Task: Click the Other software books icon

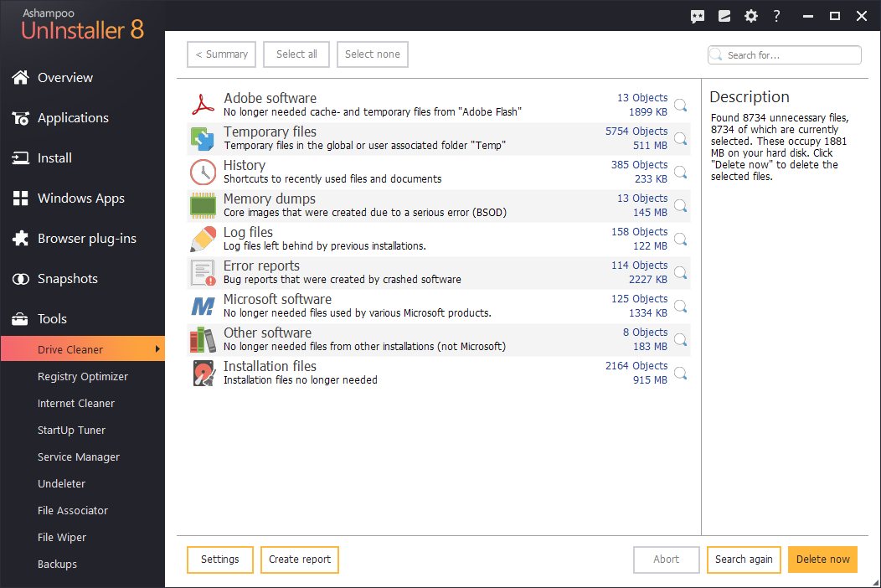Action: [203, 339]
